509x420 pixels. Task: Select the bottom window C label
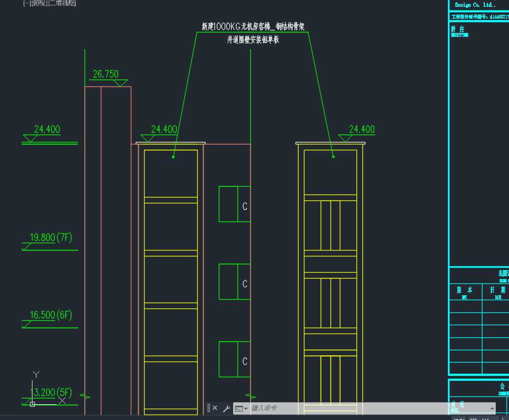coord(245,361)
